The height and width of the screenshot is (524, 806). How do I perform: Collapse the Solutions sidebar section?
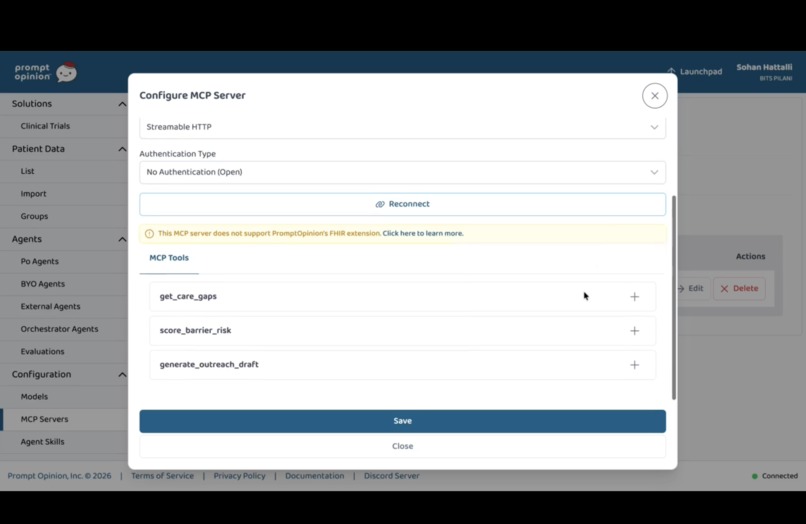pos(122,104)
